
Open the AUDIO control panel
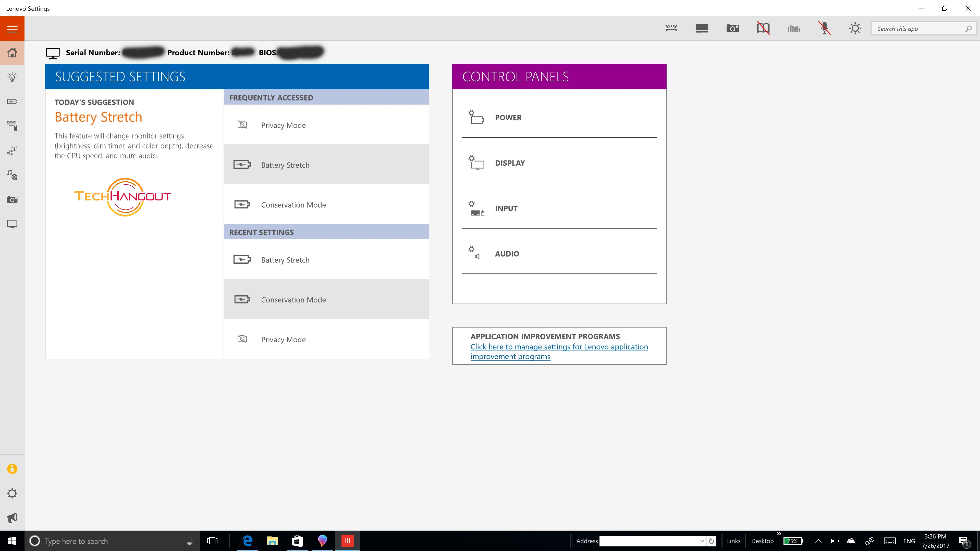click(x=559, y=254)
